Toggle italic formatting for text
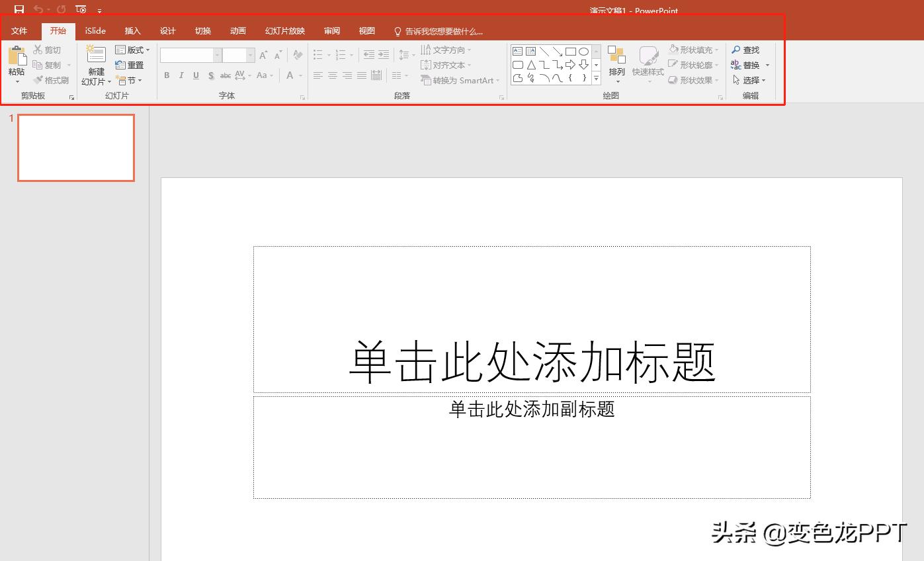This screenshot has width=924, height=561. 181,75
